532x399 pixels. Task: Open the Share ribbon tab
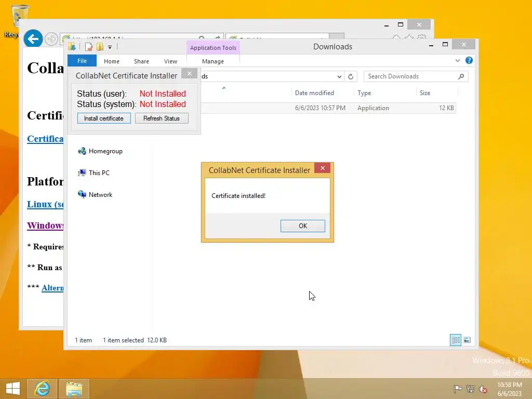[141, 61]
